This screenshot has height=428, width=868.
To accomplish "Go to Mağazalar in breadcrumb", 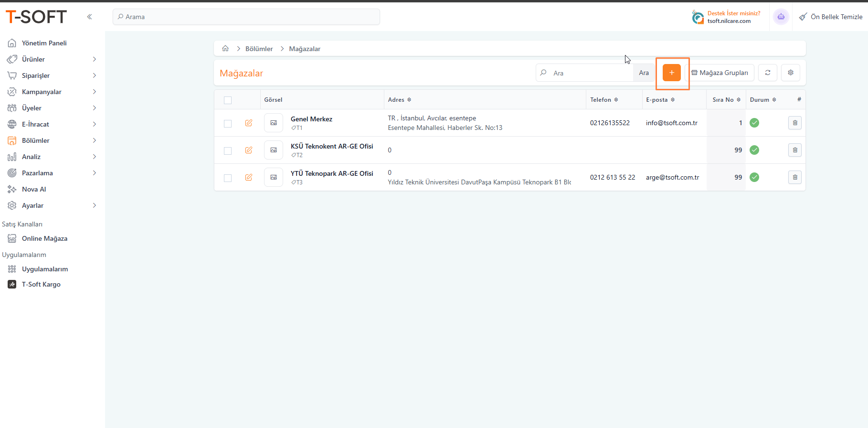I will click(305, 49).
